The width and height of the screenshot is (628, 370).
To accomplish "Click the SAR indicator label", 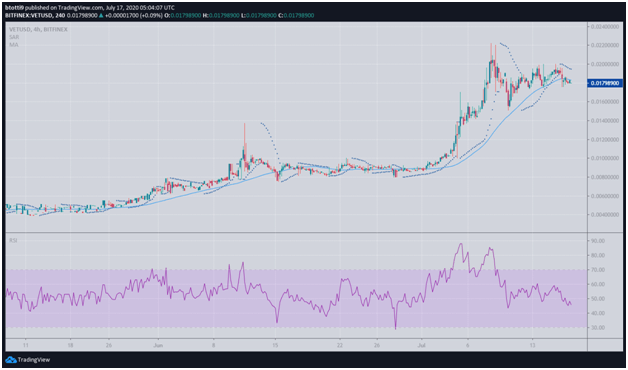I will coord(14,37).
